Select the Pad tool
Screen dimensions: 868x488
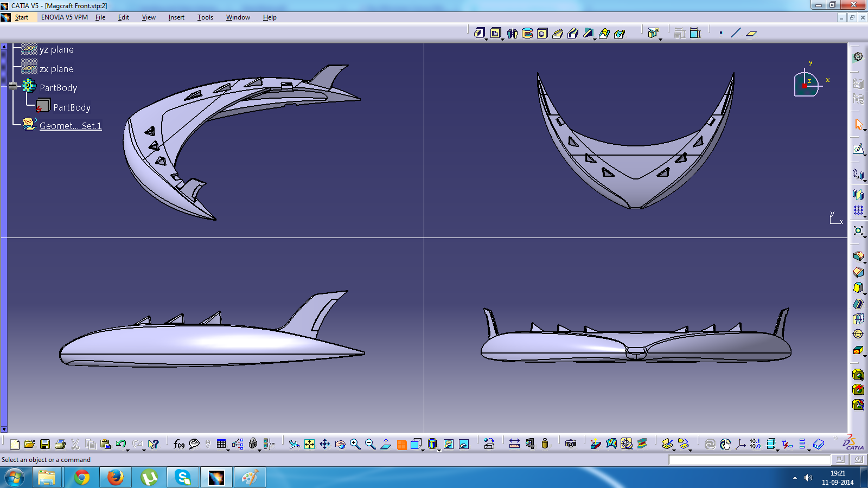pyautogui.click(x=478, y=33)
